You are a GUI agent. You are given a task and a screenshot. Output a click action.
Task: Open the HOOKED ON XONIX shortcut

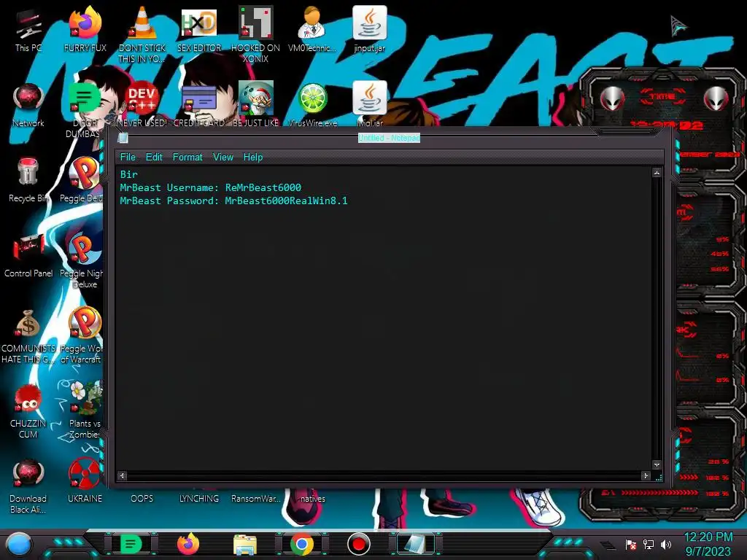tap(255, 34)
